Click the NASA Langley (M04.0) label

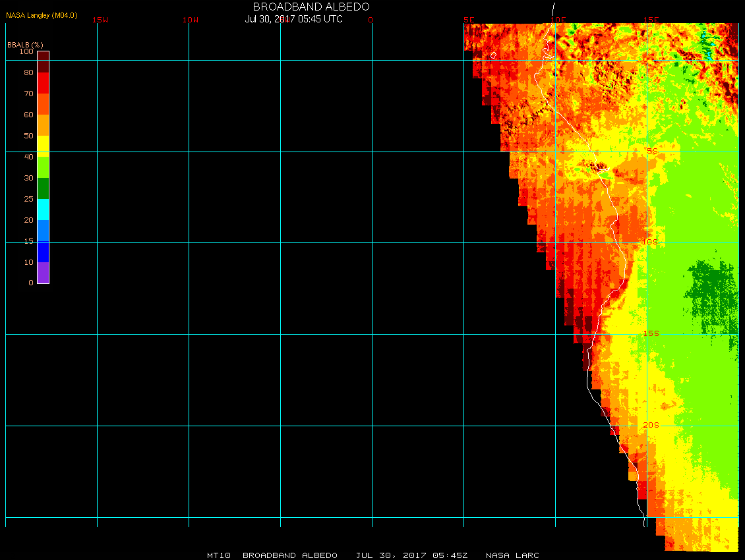[x=42, y=15]
